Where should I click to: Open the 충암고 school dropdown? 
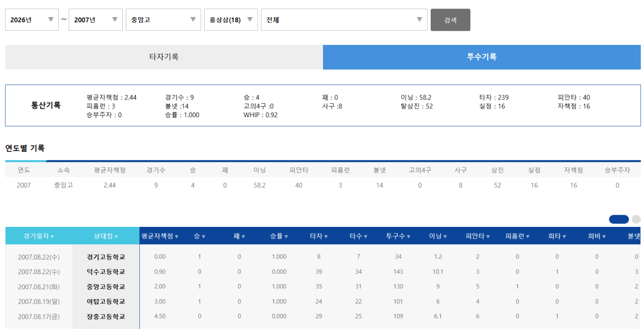(164, 20)
